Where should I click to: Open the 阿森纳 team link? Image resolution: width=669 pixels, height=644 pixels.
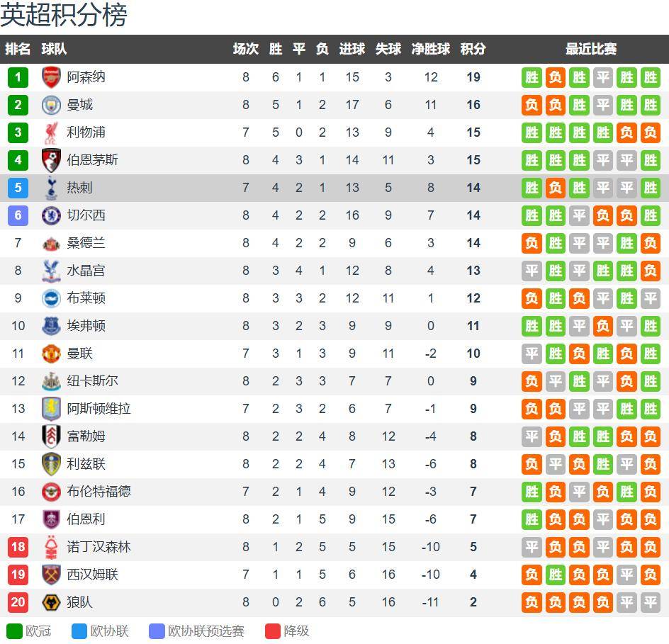pos(86,77)
